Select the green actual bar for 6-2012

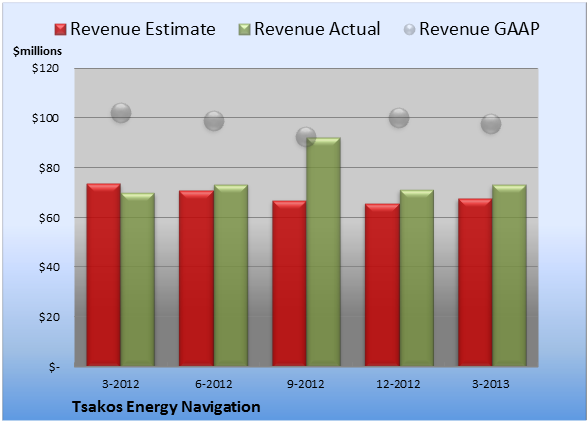231,275
